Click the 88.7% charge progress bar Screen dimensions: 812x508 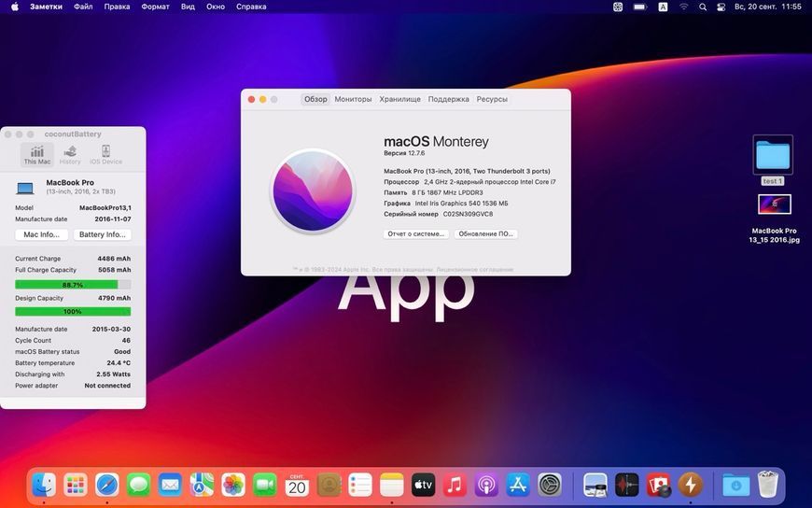(x=73, y=285)
